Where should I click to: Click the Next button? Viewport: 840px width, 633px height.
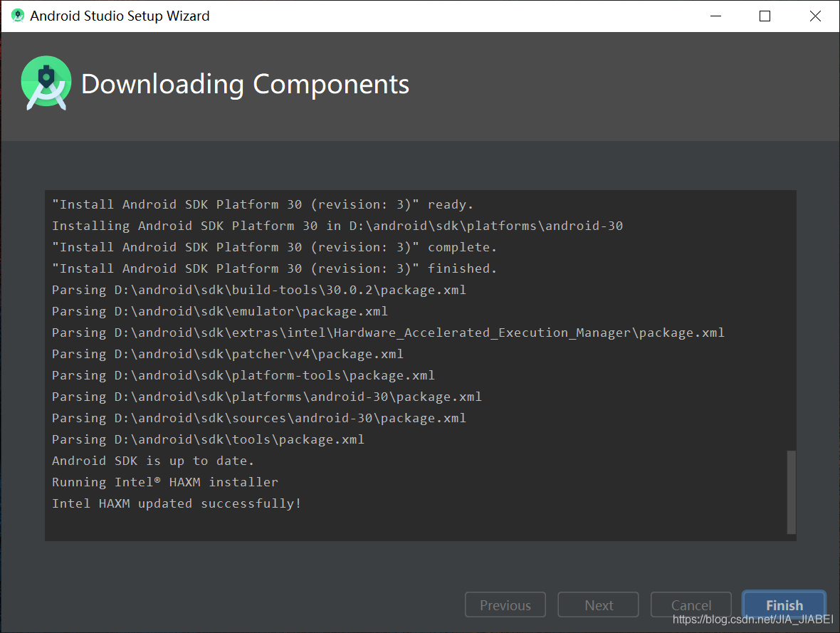point(599,605)
